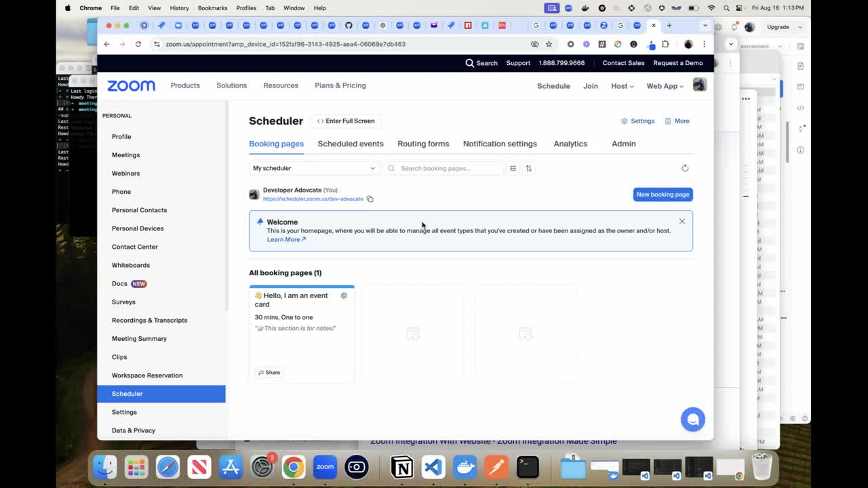Open the History menu in menu bar
Screen dimensions: 868x488
pos(179,8)
